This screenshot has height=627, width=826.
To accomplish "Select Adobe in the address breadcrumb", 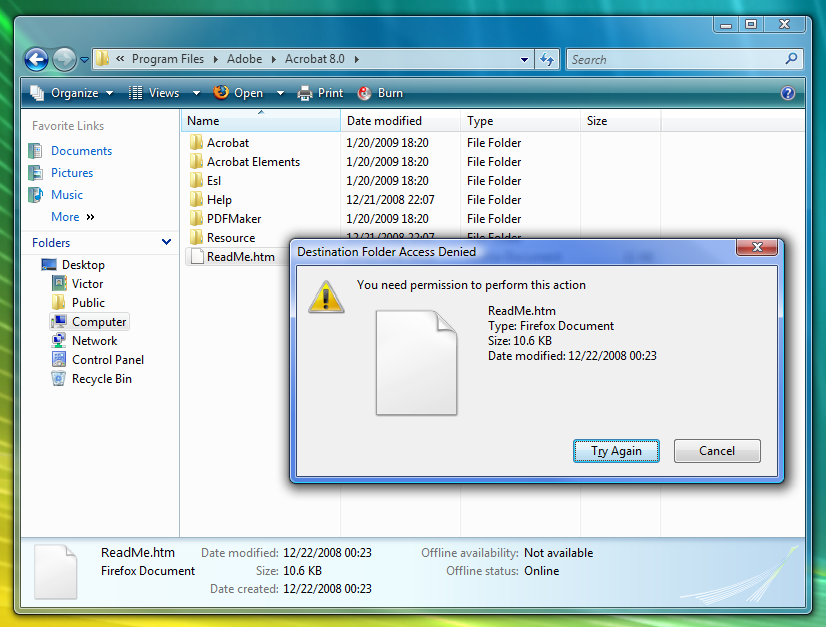I will click(244, 59).
